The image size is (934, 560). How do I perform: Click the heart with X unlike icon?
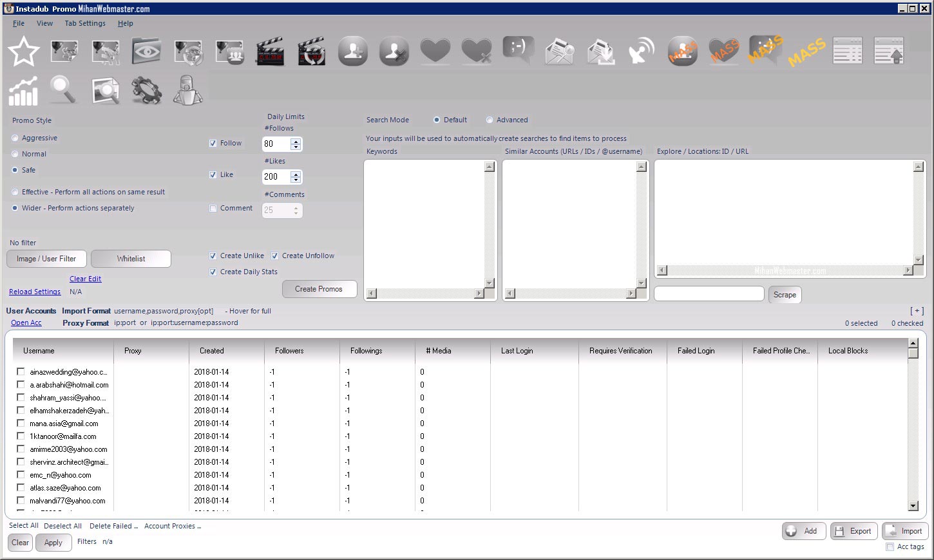point(477,51)
